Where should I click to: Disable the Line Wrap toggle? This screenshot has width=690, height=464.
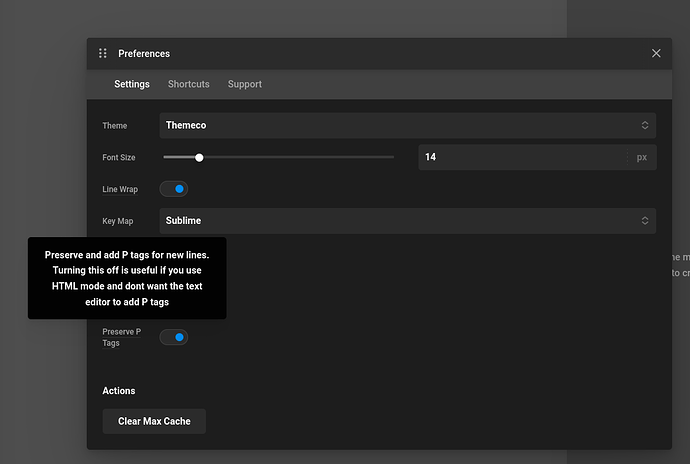pyautogui.click(x=174, y=189)
